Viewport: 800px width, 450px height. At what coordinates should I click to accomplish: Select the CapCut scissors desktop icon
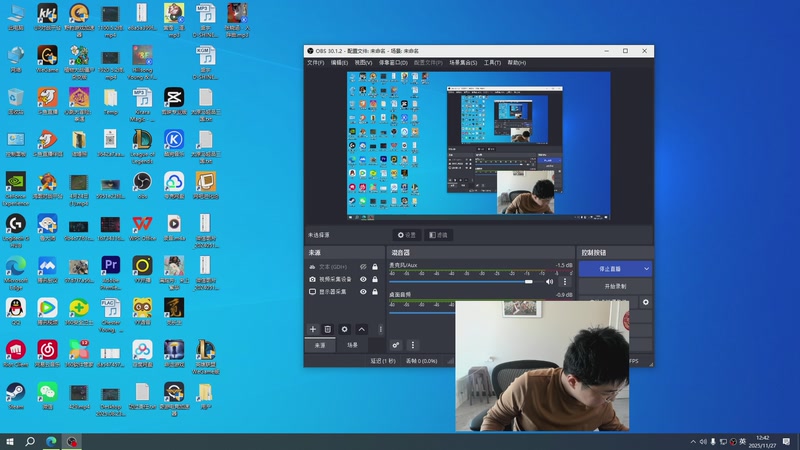(174, 101)
